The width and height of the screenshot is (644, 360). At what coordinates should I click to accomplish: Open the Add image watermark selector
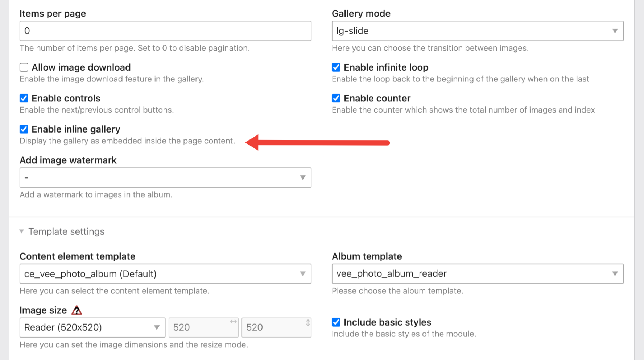click(165, 177)
